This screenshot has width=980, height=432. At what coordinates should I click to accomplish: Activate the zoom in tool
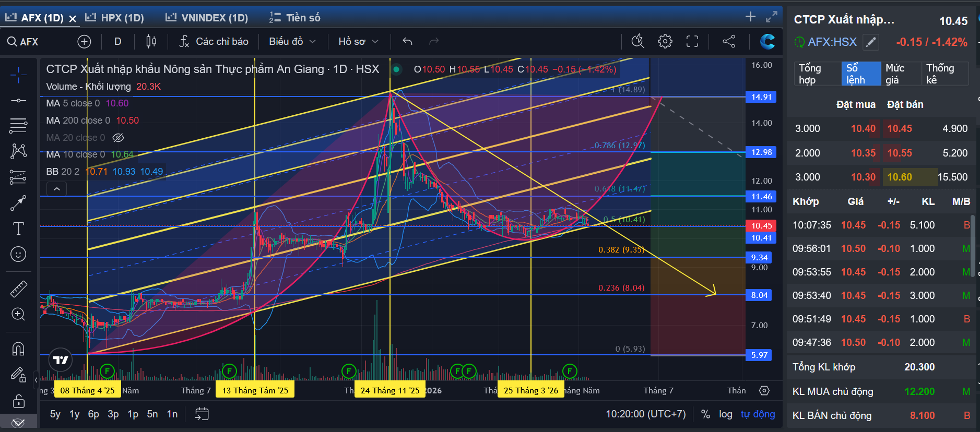point(18,314)
